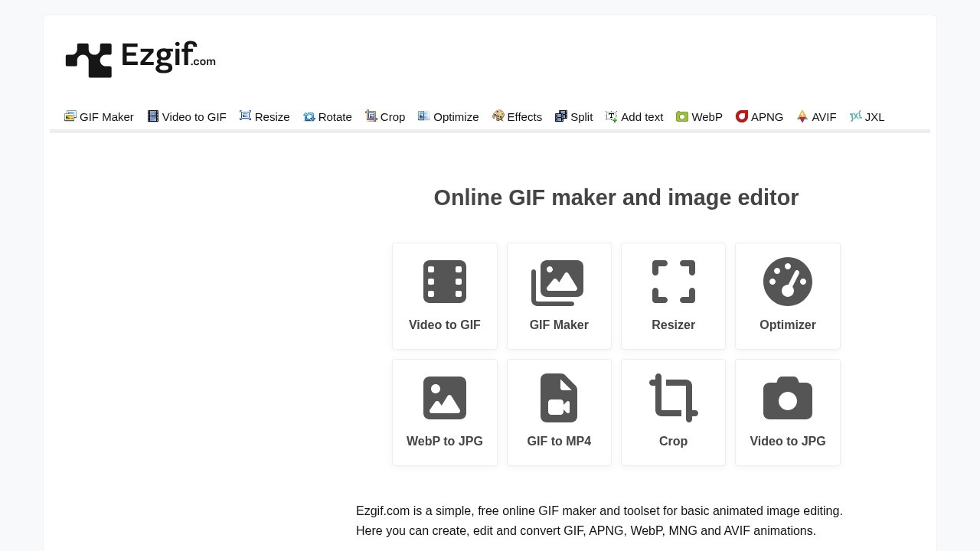Open the Video to JPG camera icon

click(787, 399)
